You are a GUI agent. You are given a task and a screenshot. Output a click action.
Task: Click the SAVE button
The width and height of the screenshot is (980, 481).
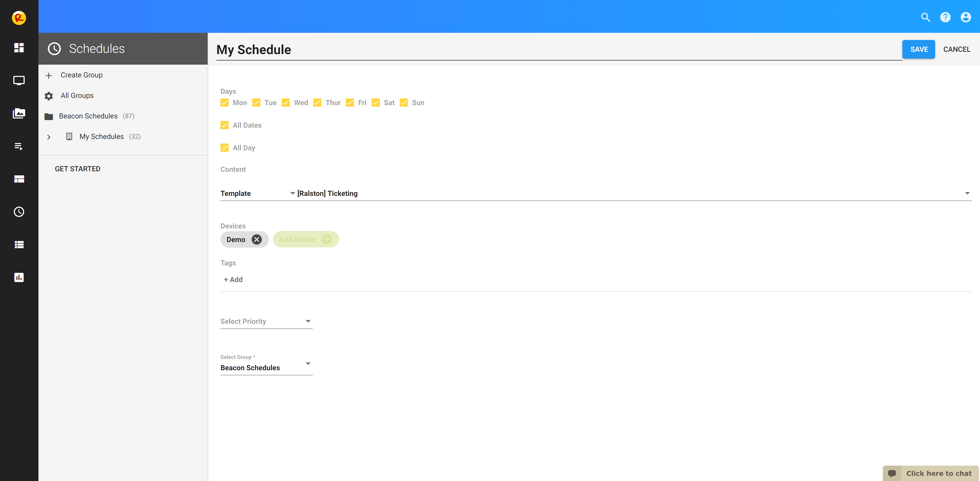click(919, 49)
